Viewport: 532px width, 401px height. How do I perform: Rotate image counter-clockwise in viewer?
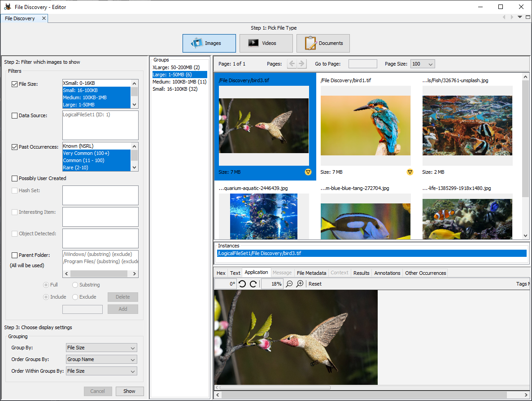tap(242, 284)
